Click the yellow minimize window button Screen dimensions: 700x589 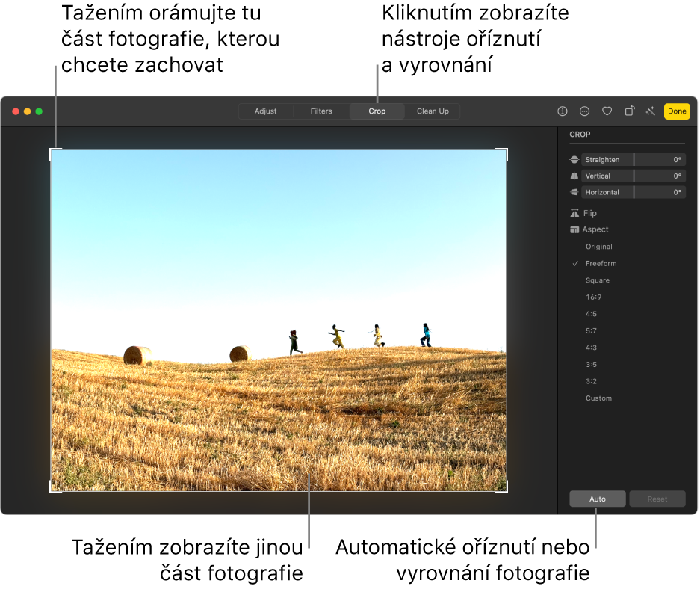tap(27, 111)
